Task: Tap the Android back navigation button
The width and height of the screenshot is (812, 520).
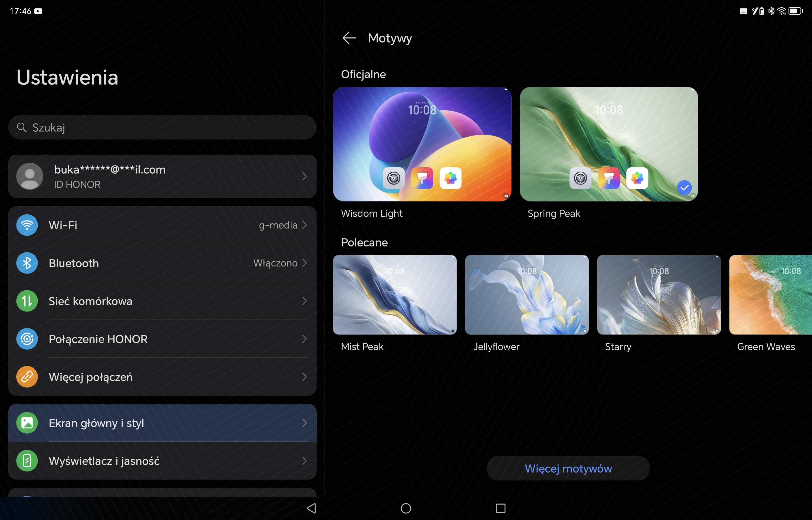Action: coord(311,508)
